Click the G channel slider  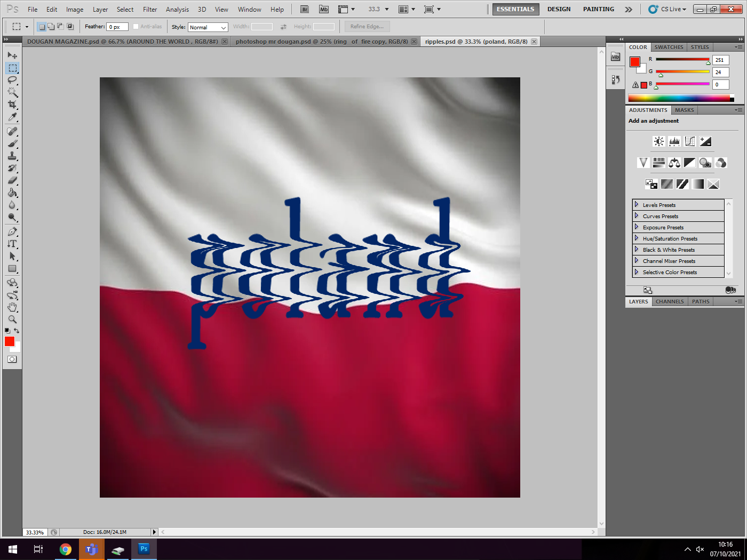click(x=682, y=71)
